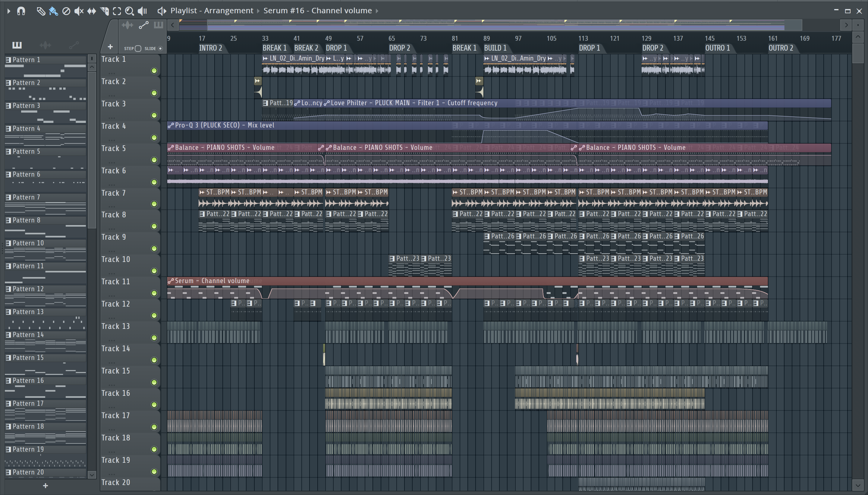Select the Mute tool
The height and width of the screenshot is (495, 868).
pos(79,11)
